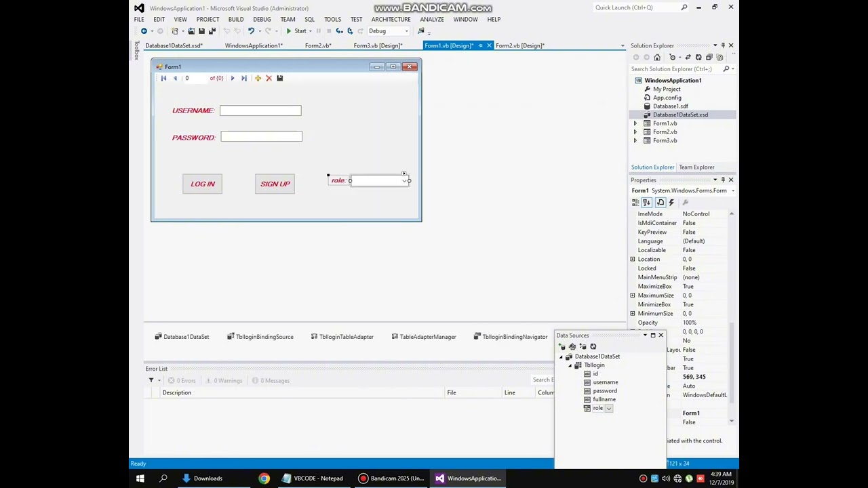Expand Form1.vb node in Solution Explorer

pos(635,123)
